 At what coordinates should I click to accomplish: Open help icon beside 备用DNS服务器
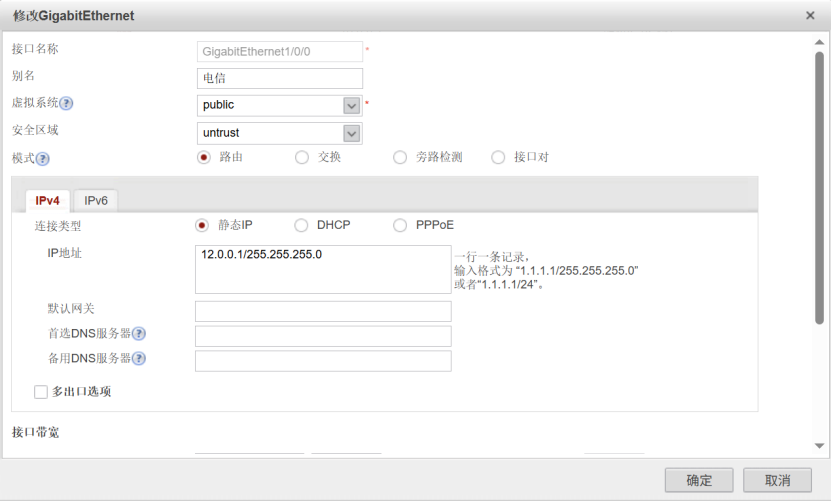[139, 358]
